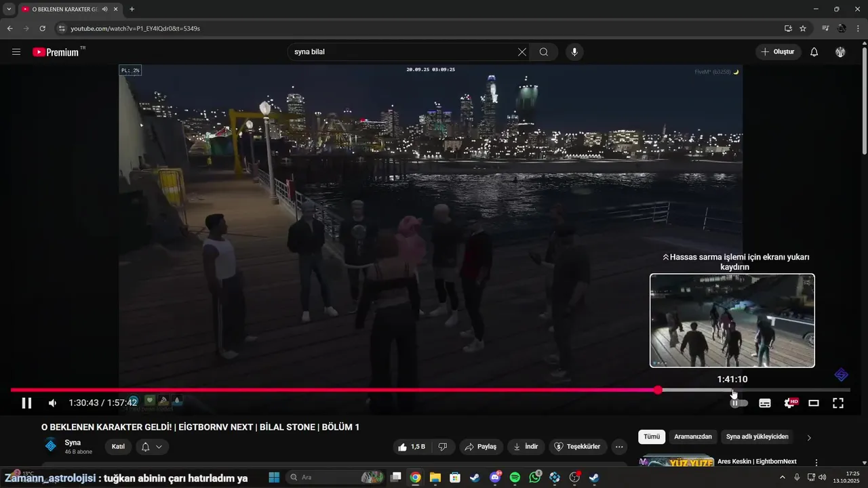Dislike the video
This screenshot has height=488, width=868.
pyautogui.click(x=443, y=447)
